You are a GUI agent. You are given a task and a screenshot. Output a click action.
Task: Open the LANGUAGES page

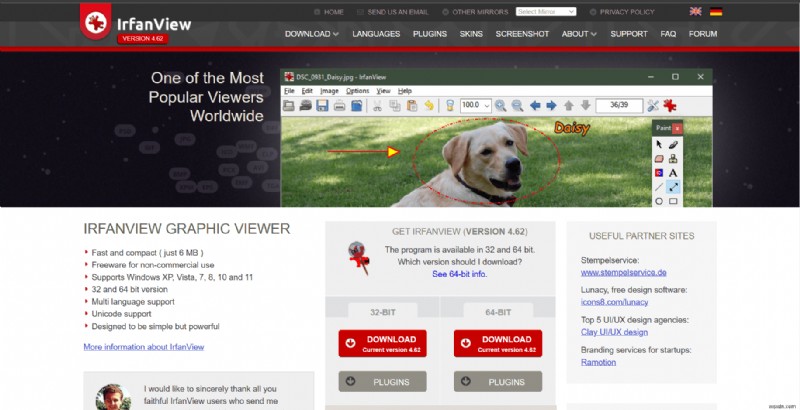point(376,34)
